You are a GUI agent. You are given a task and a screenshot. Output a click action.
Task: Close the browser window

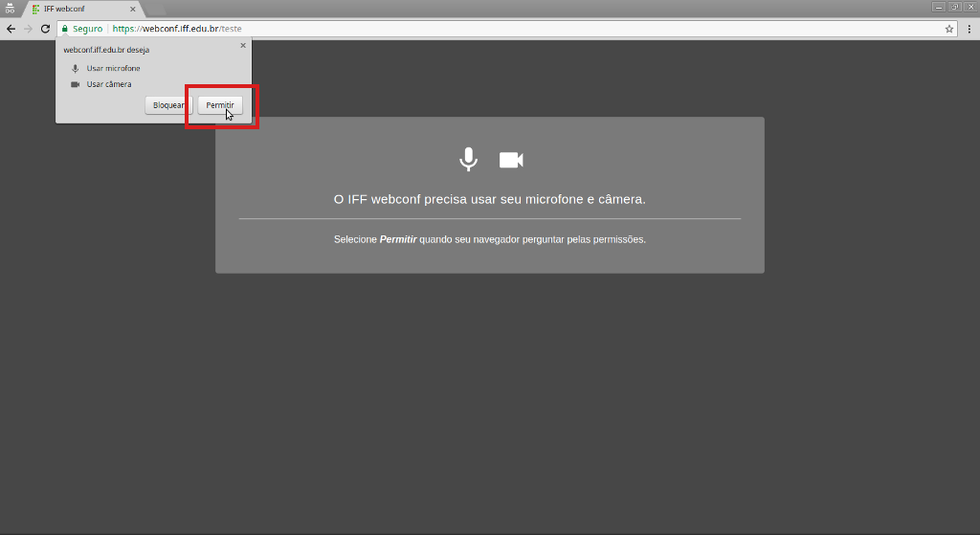coord(970,7)
